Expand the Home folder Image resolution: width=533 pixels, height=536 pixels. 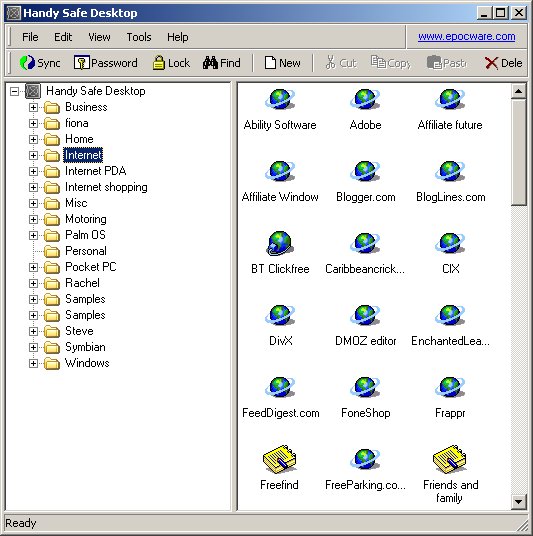(x=33, y=139)
